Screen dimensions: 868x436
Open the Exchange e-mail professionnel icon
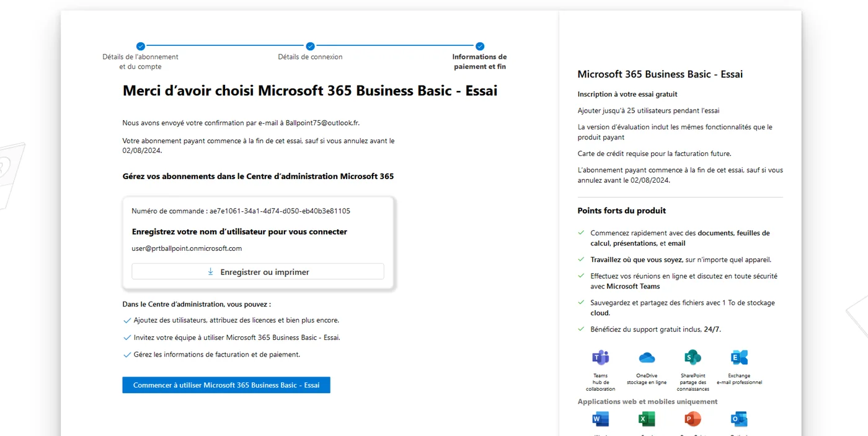pyautogui.click(x=738, y=358)
